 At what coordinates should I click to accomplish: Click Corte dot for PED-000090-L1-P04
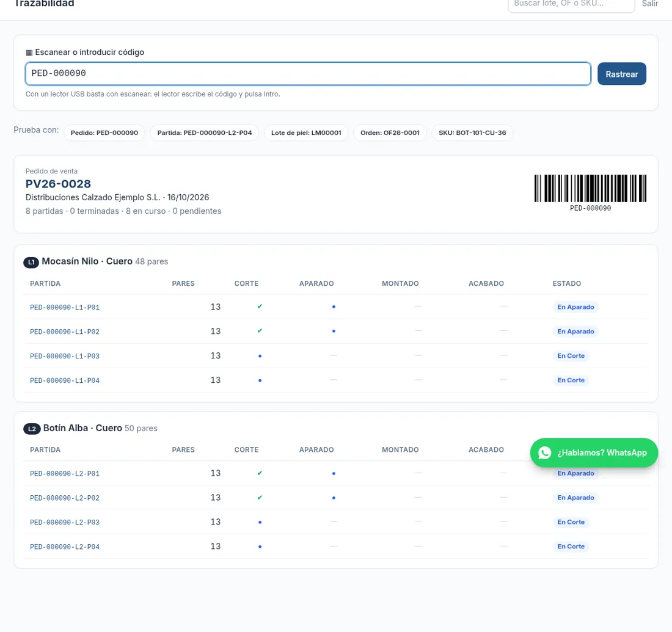[260, 380]
